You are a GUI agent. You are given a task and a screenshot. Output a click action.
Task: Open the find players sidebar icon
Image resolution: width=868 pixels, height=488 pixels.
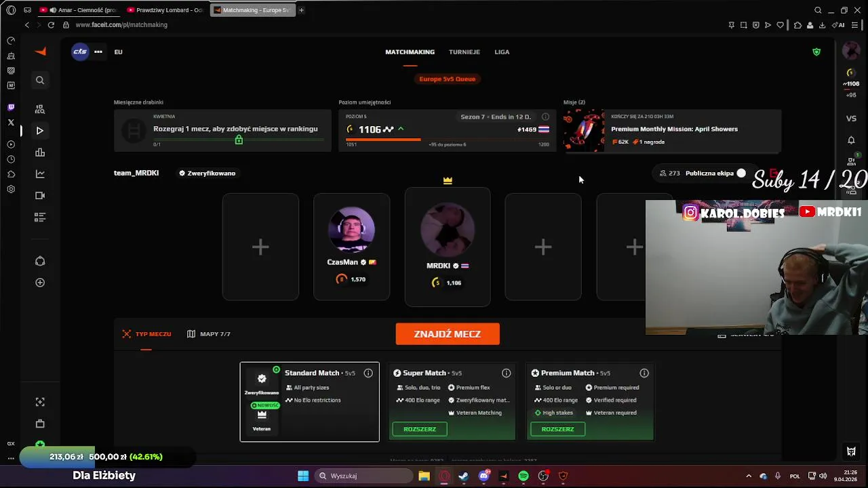[x=40, y=108]
